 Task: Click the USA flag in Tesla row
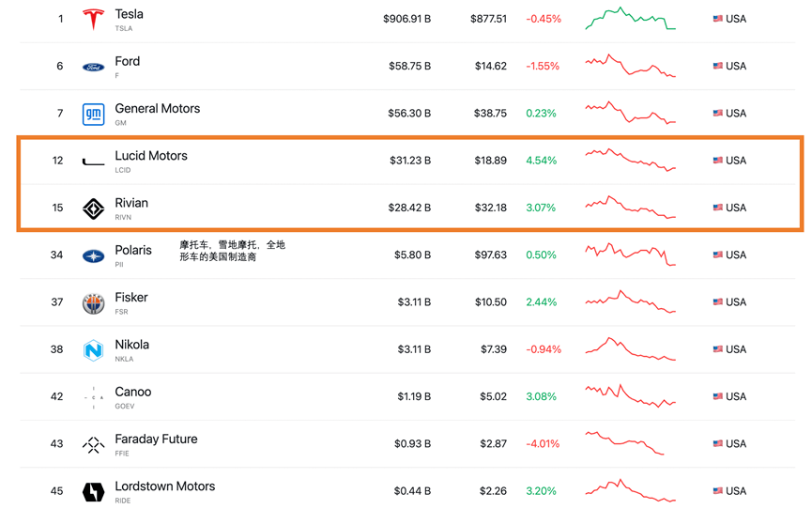tap(718, 19)
